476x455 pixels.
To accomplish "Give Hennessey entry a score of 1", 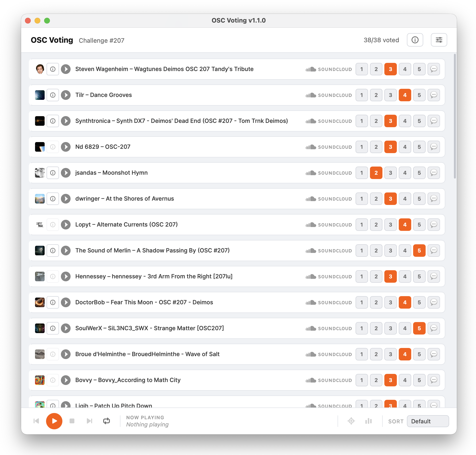I will (362, 276).
